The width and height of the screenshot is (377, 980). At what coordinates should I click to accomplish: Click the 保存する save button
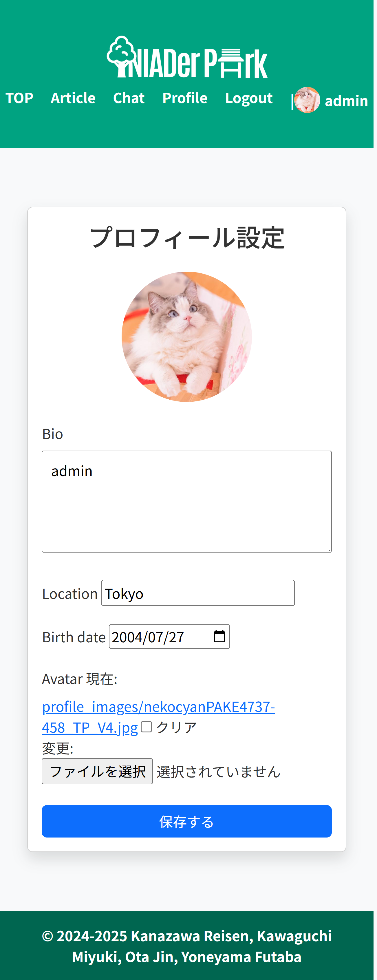pos(186,821)
